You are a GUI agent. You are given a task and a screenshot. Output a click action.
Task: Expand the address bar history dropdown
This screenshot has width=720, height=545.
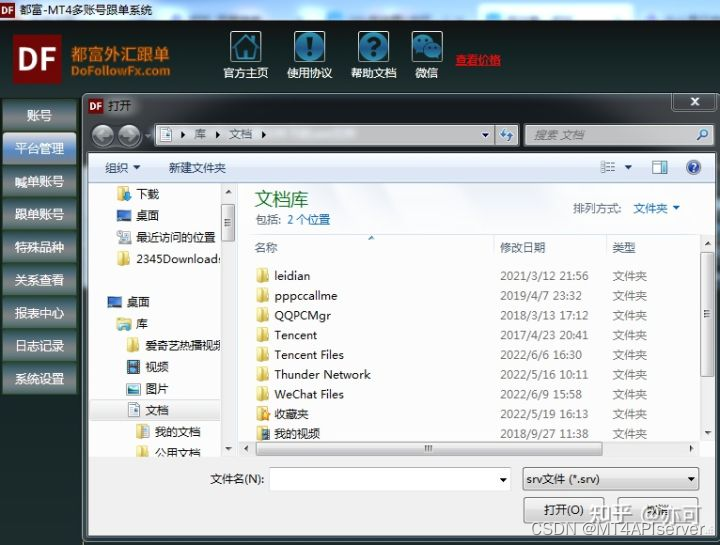(x=485, y=135)
